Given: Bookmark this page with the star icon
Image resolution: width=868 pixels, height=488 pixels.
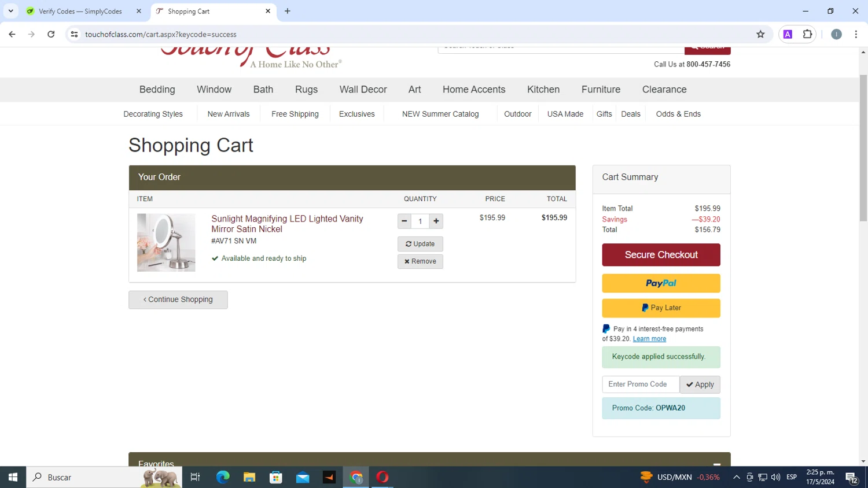Looking at the screenshot, I should pos(760,34).
